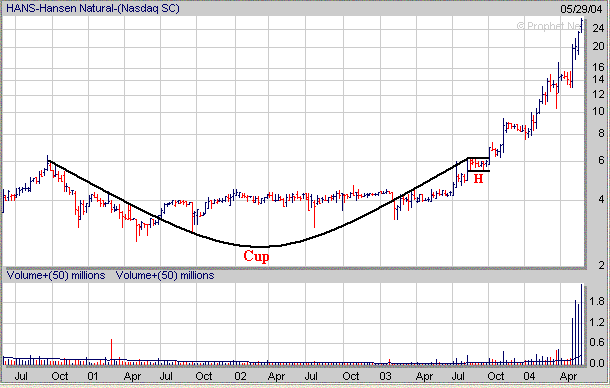This screenshot has height=388, width=610.
Task: Click the red Cup annotation label
Action: (x=256, y=256)
